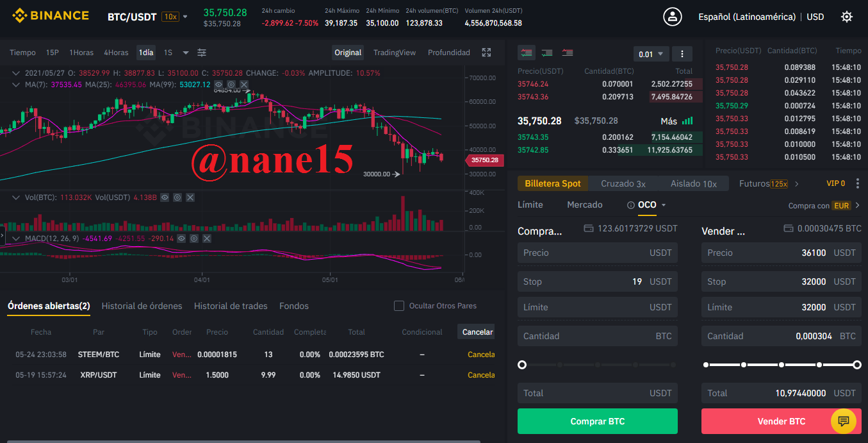Switch to TradingView chart tab
Viewport: 868px width, 443px height.
click(395, 53)
